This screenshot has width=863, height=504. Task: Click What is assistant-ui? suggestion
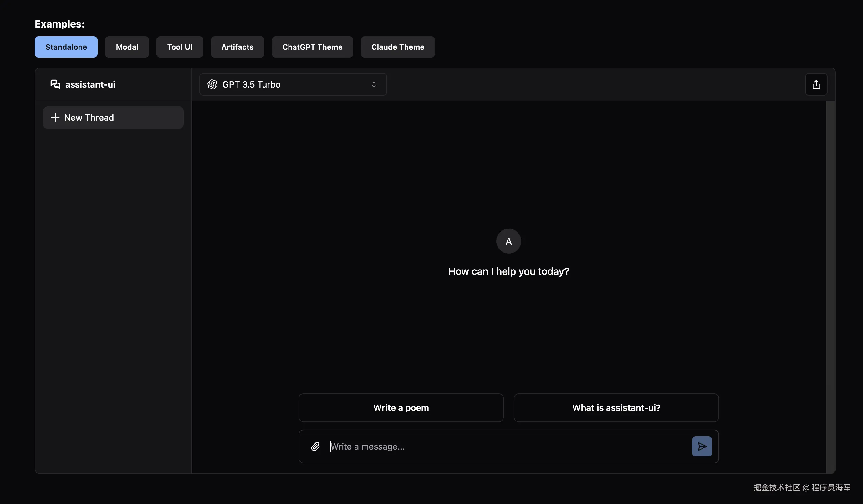pos(616,407)
